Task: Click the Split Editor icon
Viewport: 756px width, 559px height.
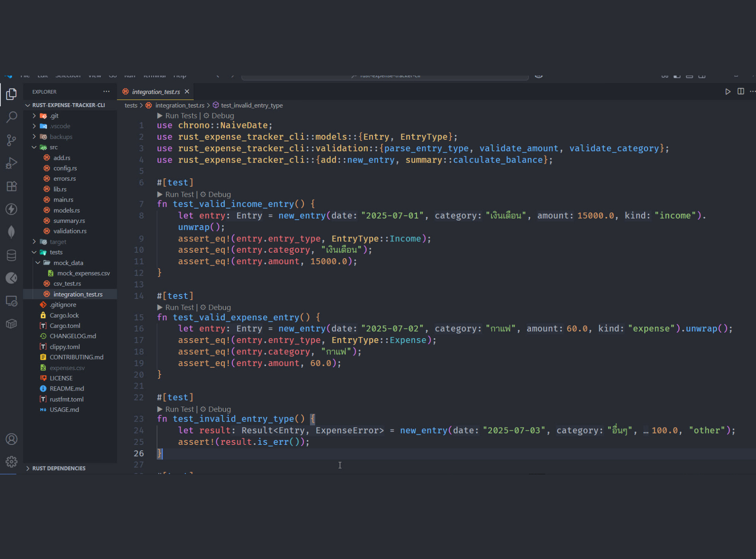Action: pos(741,91)
